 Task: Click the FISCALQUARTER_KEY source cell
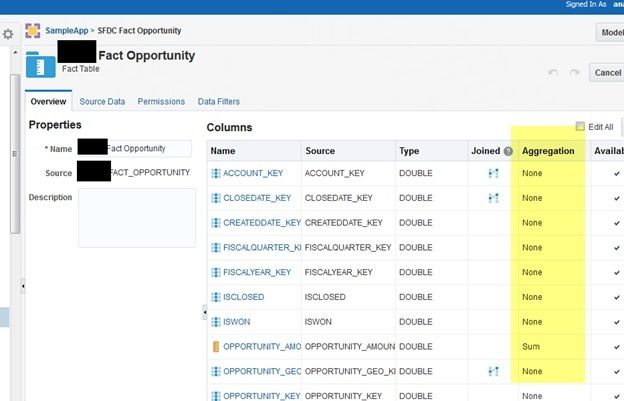click(348, 247)
